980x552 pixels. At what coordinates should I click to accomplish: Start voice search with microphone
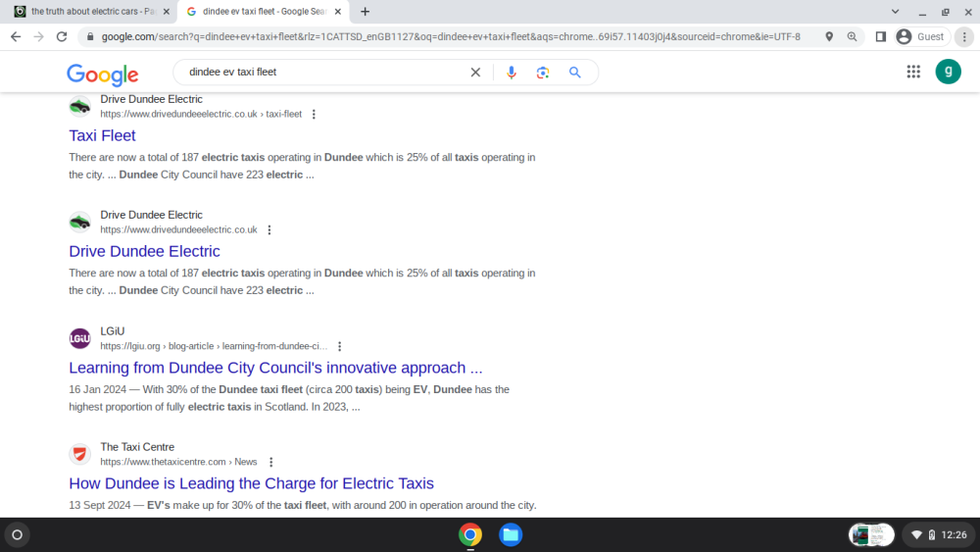[x=512, y=73]
